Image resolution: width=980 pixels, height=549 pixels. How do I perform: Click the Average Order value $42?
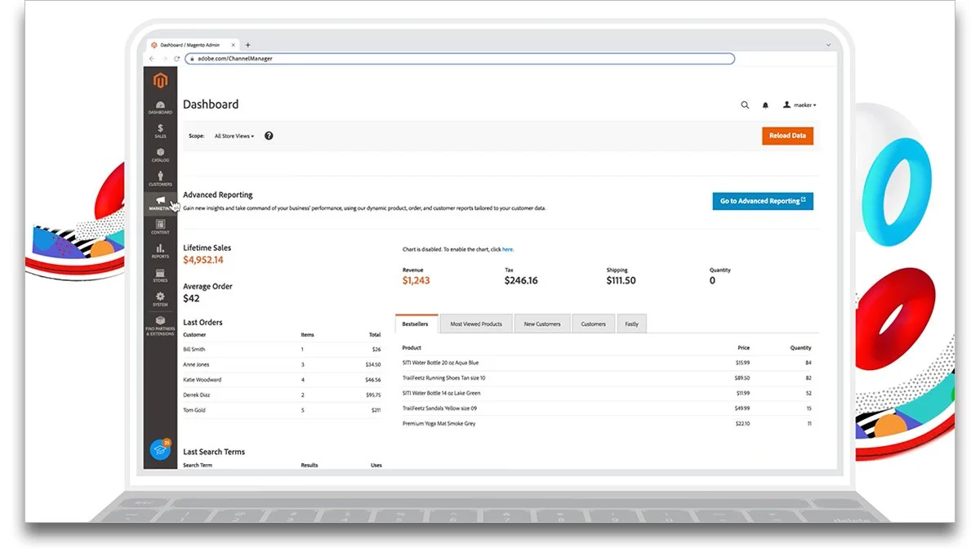(191, 299)
